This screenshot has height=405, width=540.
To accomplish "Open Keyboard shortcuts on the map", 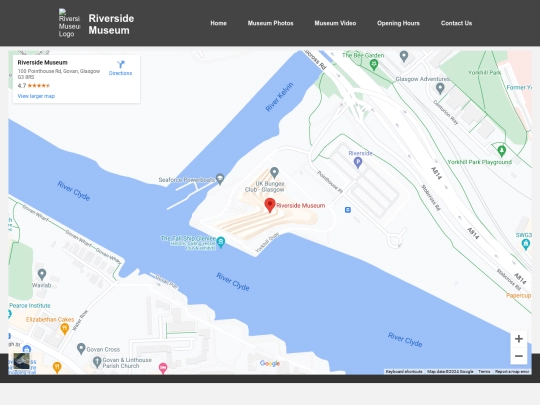I will (x=404, y=372).
